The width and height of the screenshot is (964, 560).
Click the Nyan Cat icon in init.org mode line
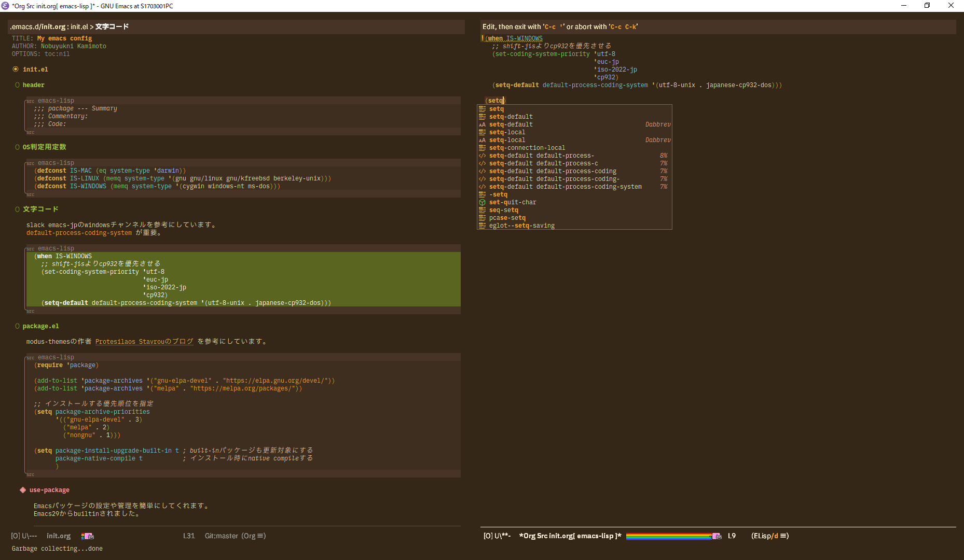click(87, 536)
